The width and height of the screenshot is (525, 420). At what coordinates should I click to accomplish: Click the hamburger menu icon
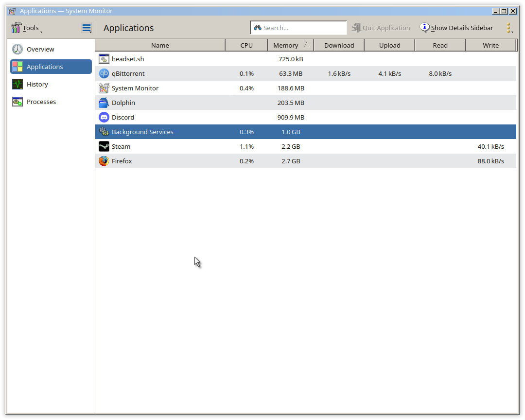coord(87,28)
